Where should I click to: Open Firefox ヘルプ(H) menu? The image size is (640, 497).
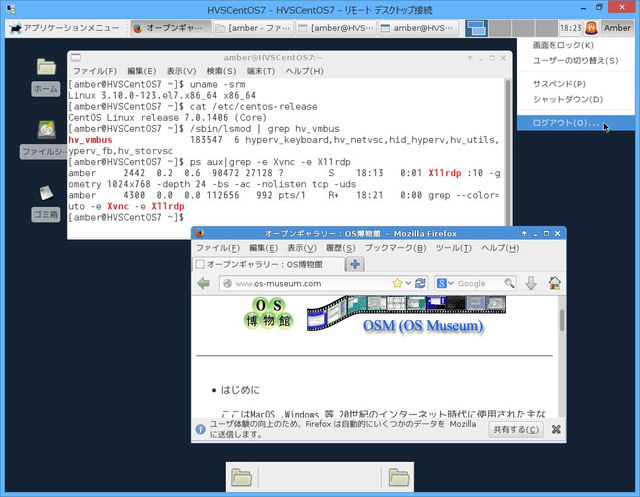(x=500, y=248)
